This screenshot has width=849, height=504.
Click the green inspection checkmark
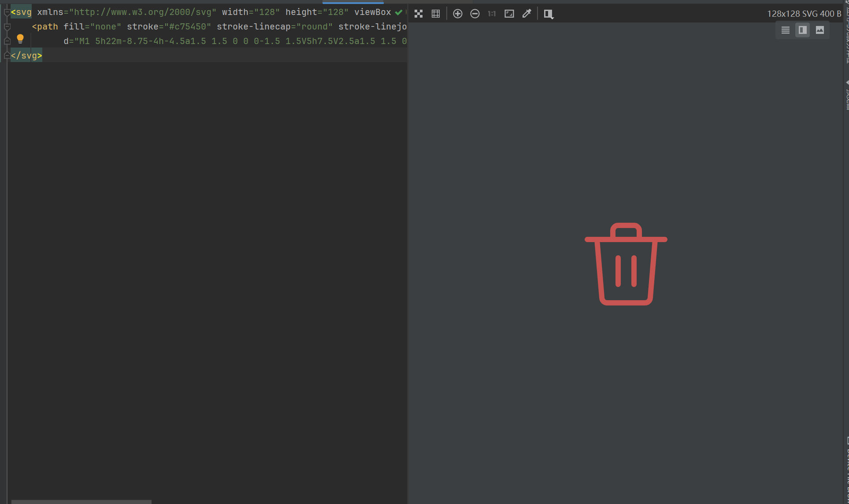[x=399, y=12]
